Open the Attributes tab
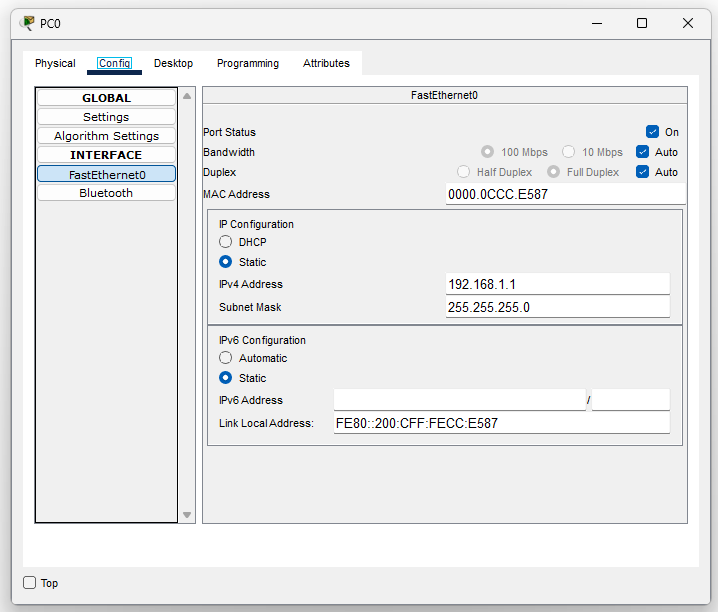This screenshot has width=718, height=612. click(x=326, y=63)
